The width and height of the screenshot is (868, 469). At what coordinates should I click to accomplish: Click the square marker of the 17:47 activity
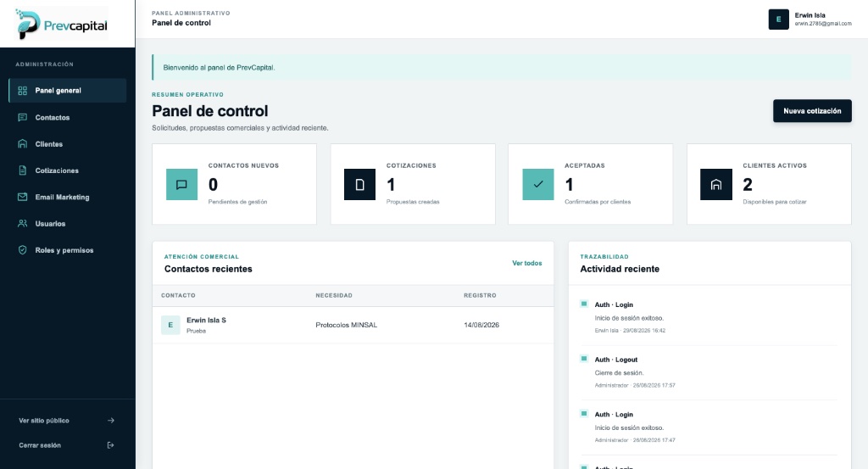(583, 413)
